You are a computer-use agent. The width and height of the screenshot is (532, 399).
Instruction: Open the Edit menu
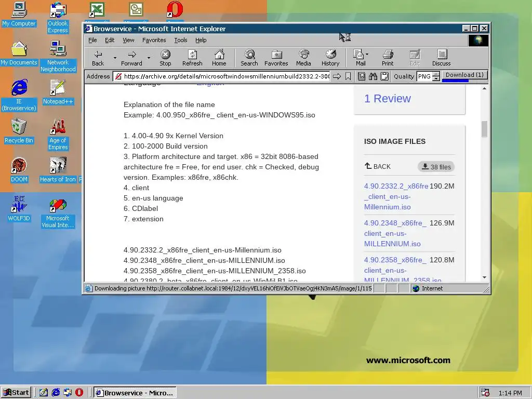click(x=110, y=40)
